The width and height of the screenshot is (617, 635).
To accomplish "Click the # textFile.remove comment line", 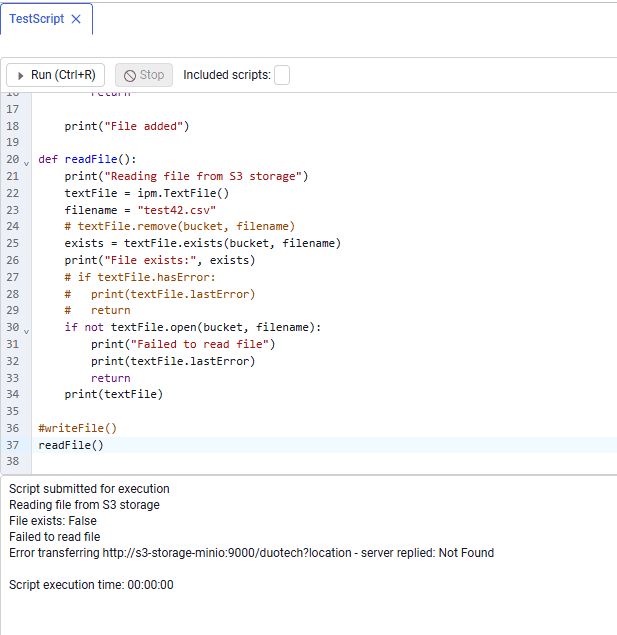I will click(x=180, y=226).
